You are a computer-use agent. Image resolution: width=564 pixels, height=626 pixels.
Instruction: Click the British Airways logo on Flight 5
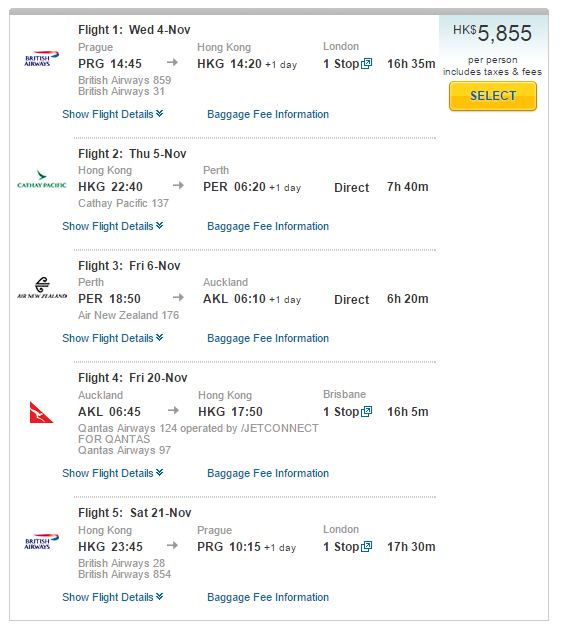pos(42,542)
